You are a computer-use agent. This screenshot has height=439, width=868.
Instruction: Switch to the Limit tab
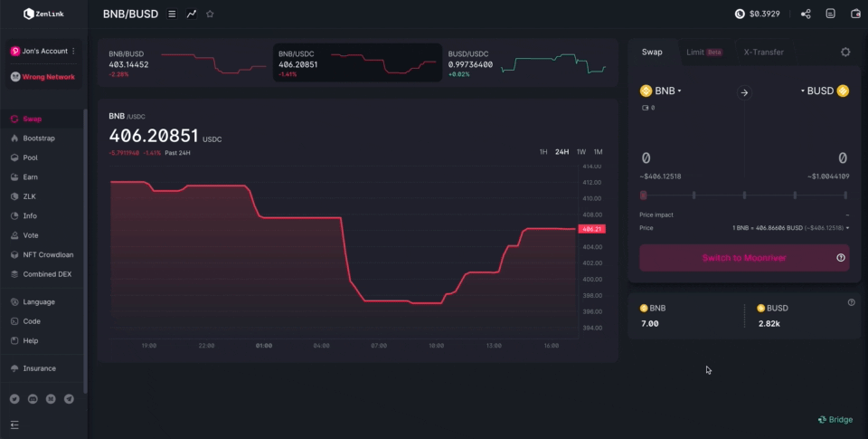coord(704,52)
